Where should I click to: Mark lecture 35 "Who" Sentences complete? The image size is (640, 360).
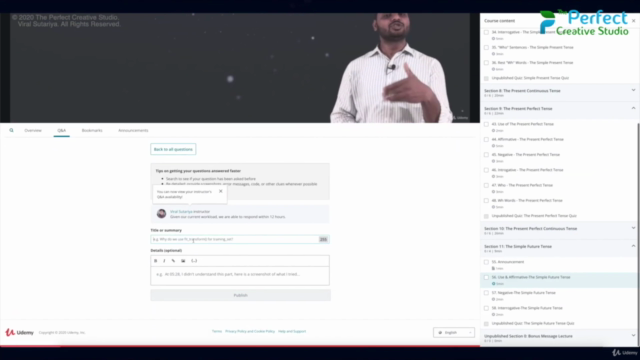[486, 47]
